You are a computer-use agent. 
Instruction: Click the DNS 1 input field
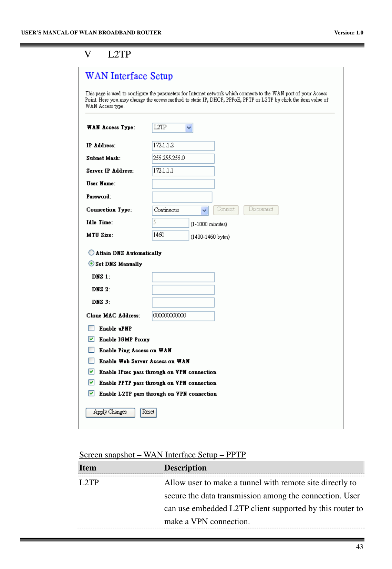tap(183, 277)
